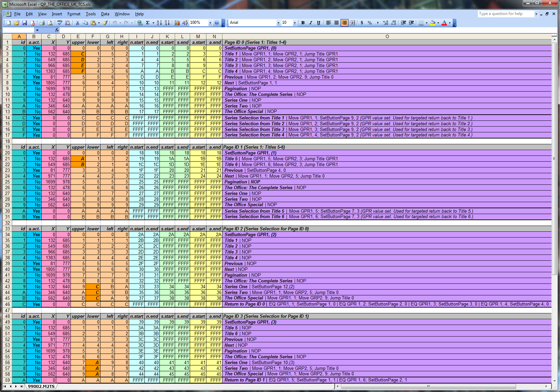
Task: Open the Format menu
Action: point(74,14)
